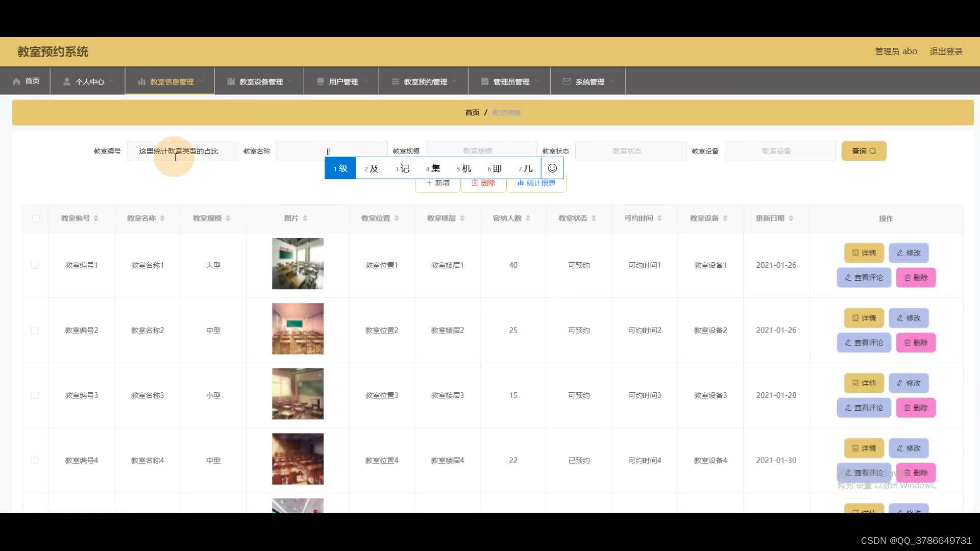The width and height of the screenshot is (980, 551).
Task: Click pink 删除 for 教室编号1 row
Action: point(916,278)
